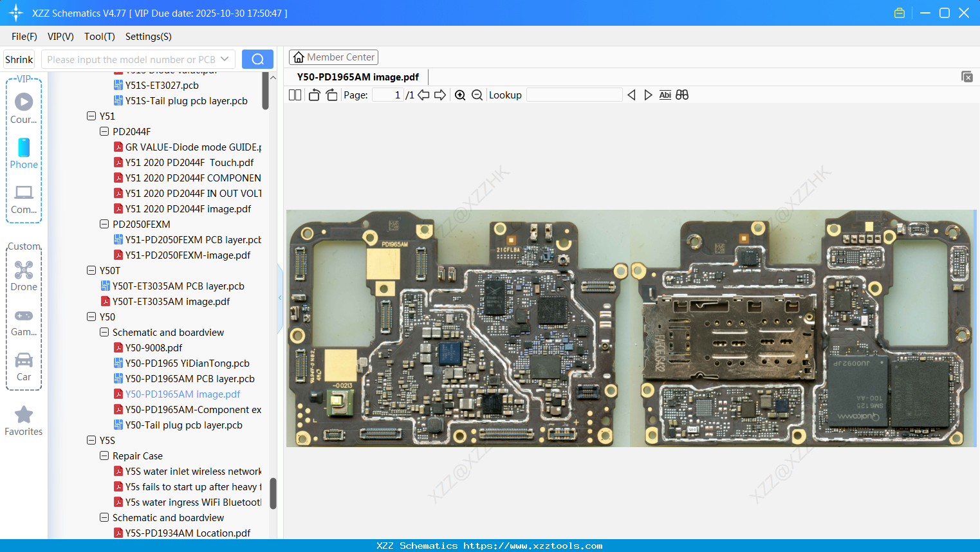Click the Lookup text field

tap(574, 95)
